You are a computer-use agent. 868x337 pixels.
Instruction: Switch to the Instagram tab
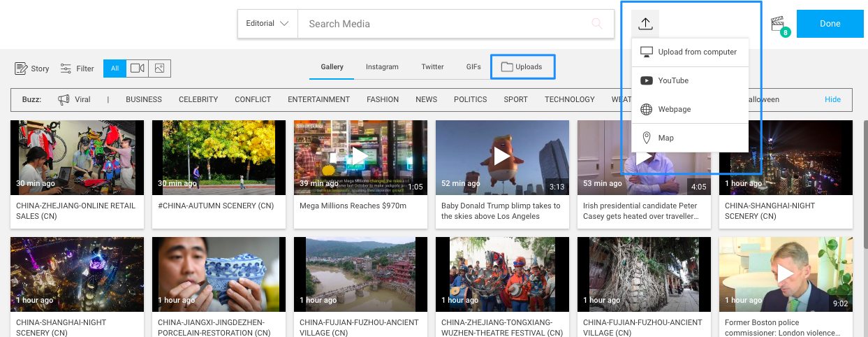click(x=382, y=67)
